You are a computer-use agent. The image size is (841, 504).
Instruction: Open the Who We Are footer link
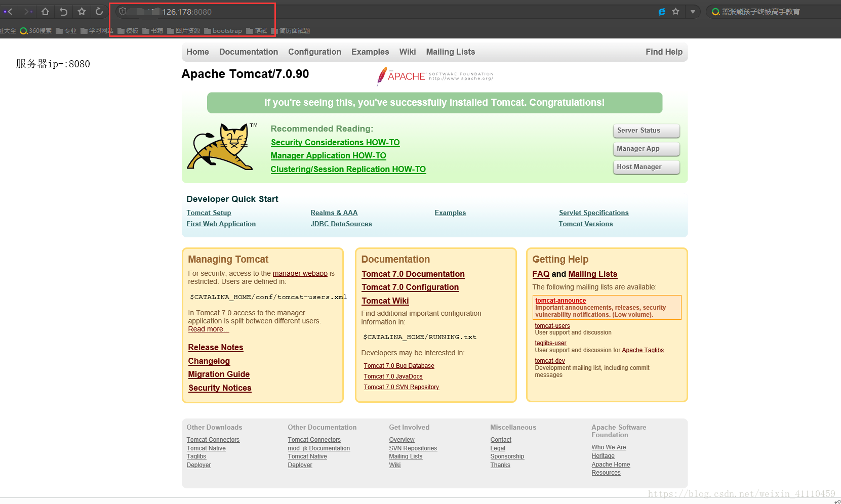click(x=609, y=447)
